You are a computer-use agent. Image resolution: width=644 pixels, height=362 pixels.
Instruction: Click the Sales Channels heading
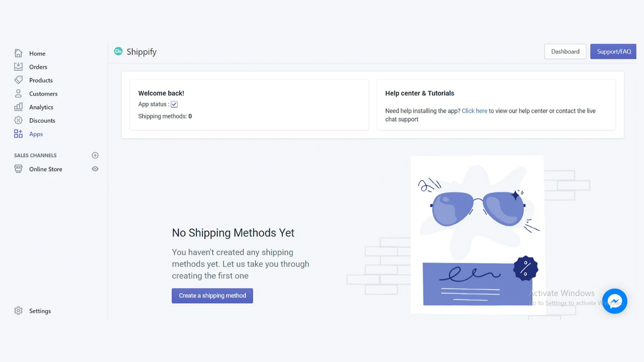35,155
